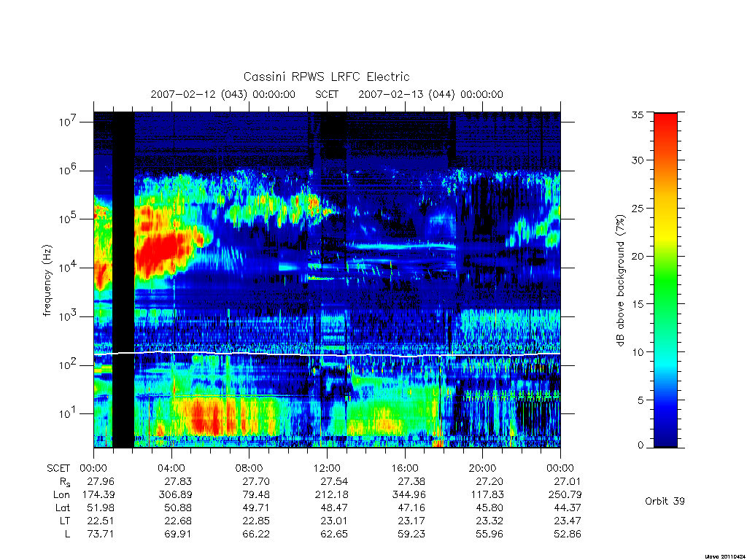
Task: Click the 10^2 frequency tick label
Action: pos(68,365)
